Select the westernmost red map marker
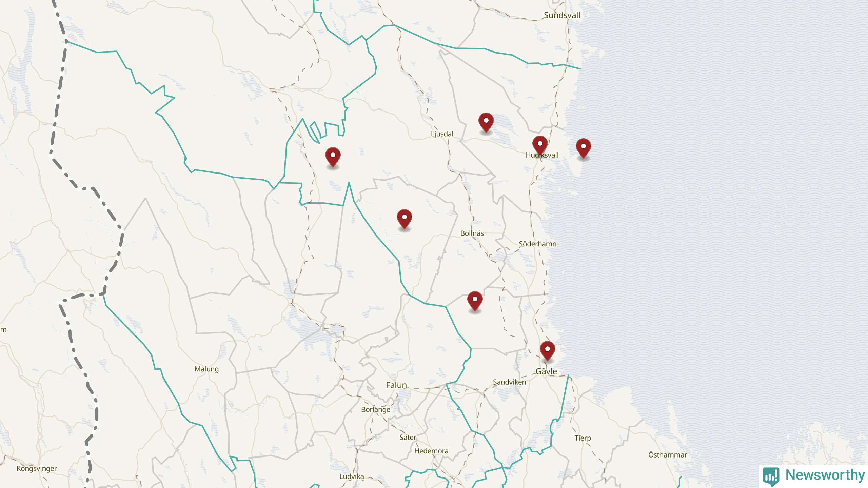 pos(333,156)
